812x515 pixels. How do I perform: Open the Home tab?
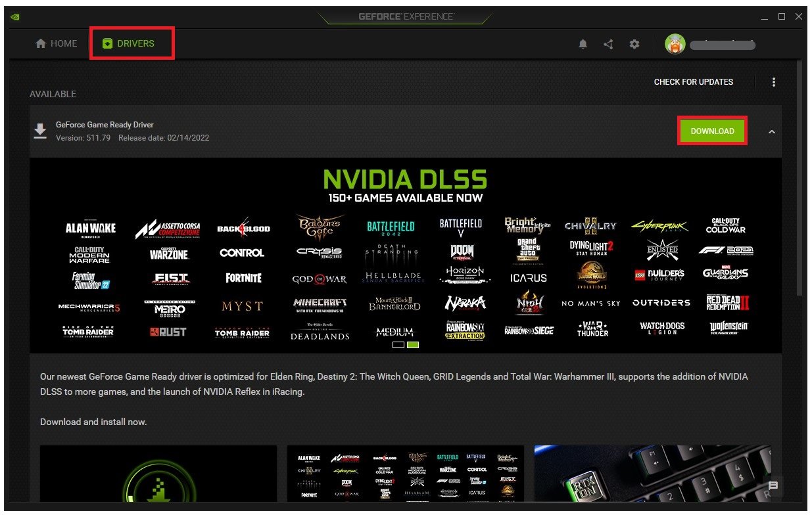[57, 43]
